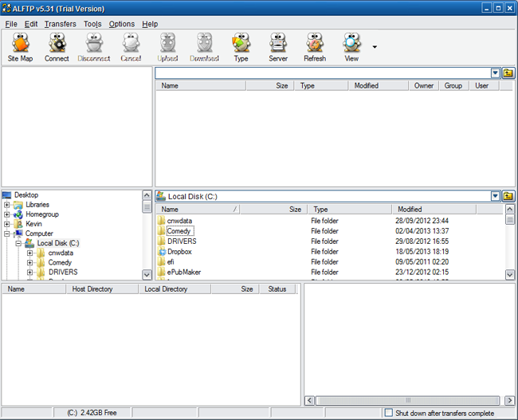Select efi folder in local file list
This screenshot has height=420, width=518.
pyautogui.click(x=171, y=261)
